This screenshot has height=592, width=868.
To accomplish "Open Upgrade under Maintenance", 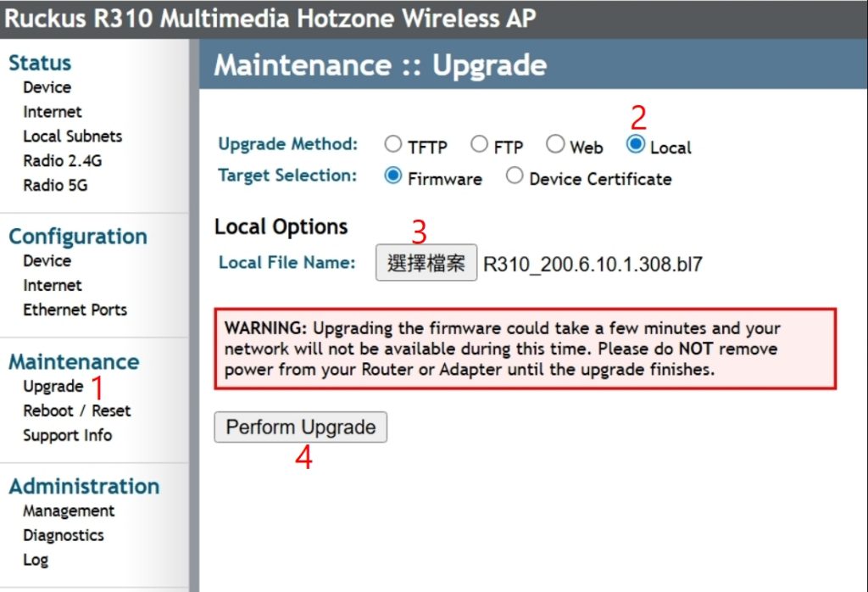I will pos(53,387).
